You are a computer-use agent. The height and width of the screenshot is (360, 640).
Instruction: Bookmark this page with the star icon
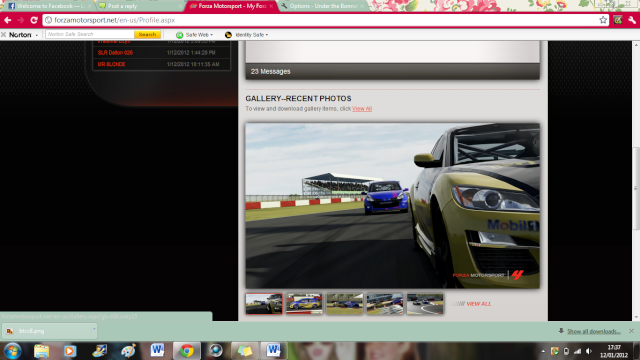(603, 20)
